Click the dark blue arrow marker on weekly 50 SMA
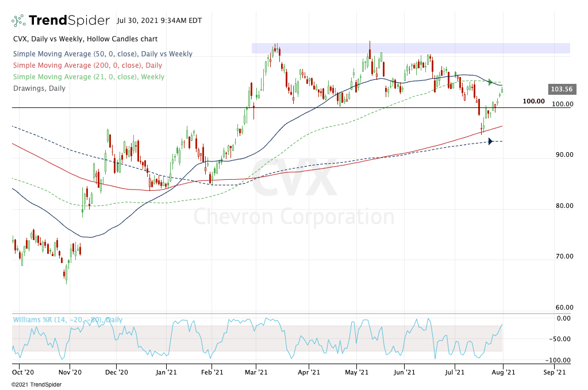588x390 pixels. [490, 141]
